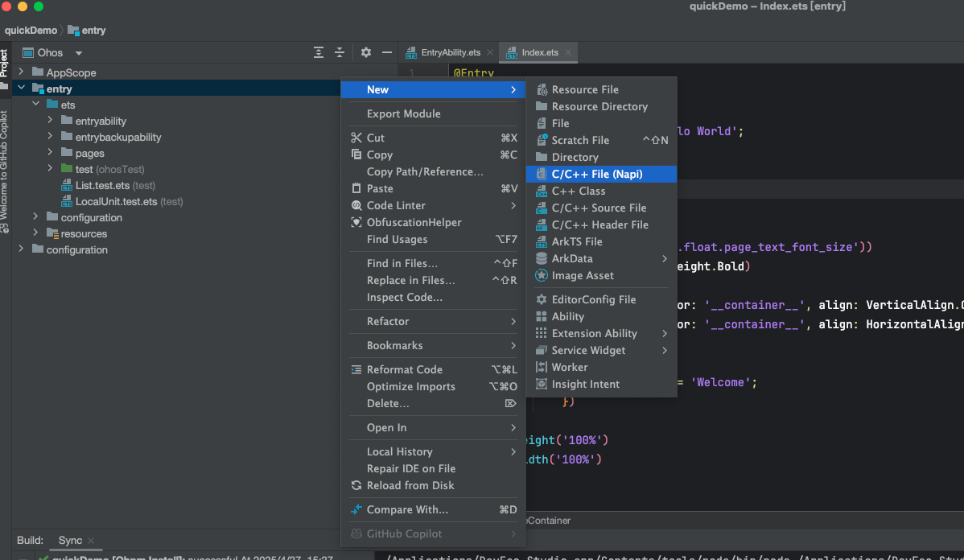Viewport: 964px width, 560px height.
Task: Click the Expand All icon in Project toolbar
Action: pyautogui.click(x=319, y=53)
